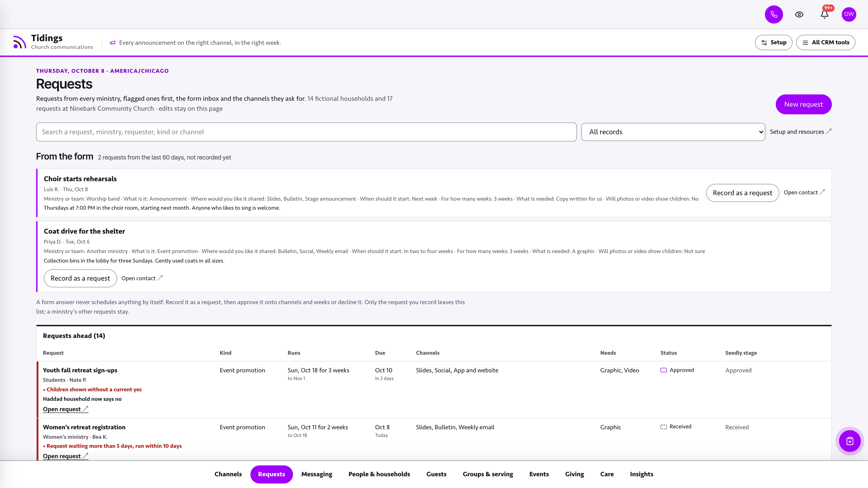Click the Channels column header
This screenshot has width=868, height=488.
coord(428,353)
